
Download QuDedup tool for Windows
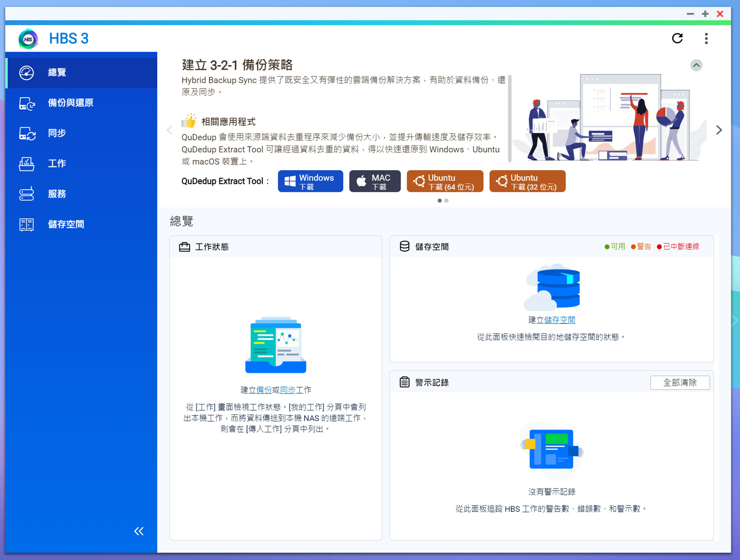[310, 181]
